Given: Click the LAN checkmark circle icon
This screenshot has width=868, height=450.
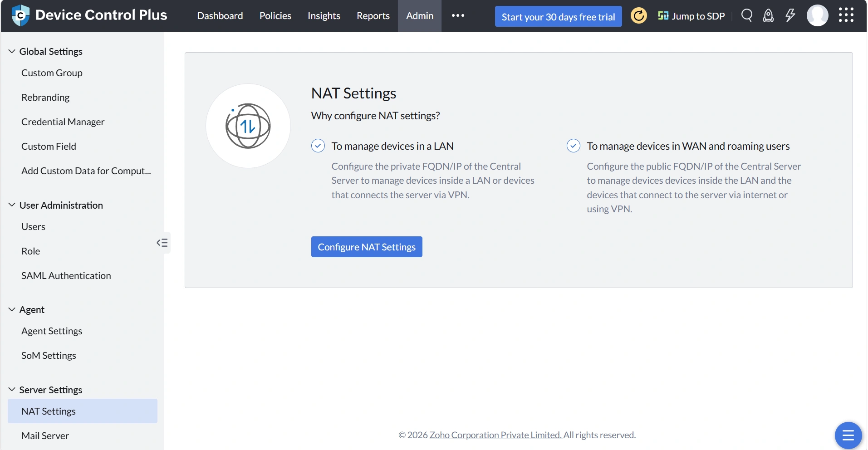Looking at the screenshot, I should (x=318, y=146).
